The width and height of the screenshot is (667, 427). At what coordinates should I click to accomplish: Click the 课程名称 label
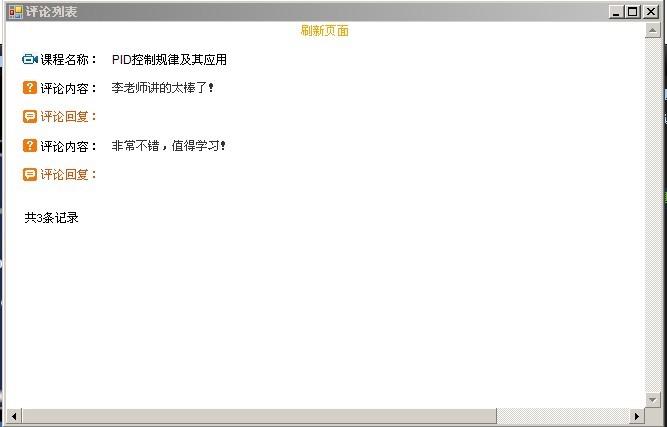(70, 60)
